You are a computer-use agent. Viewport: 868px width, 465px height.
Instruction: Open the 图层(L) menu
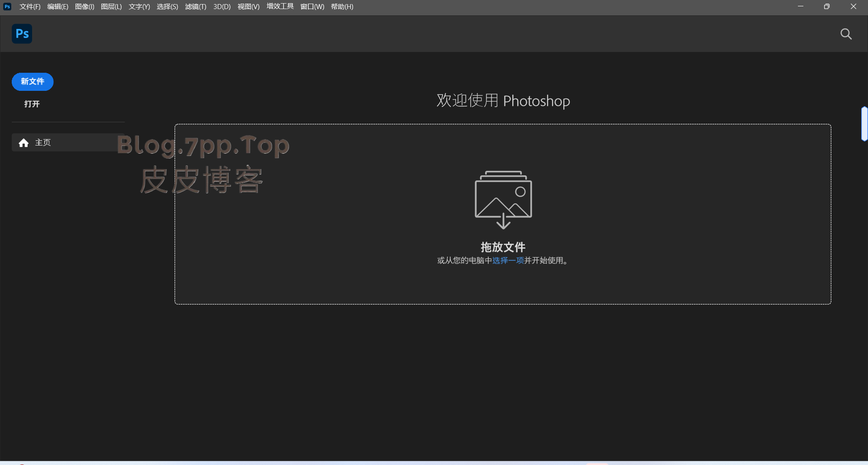click(111, 7)
